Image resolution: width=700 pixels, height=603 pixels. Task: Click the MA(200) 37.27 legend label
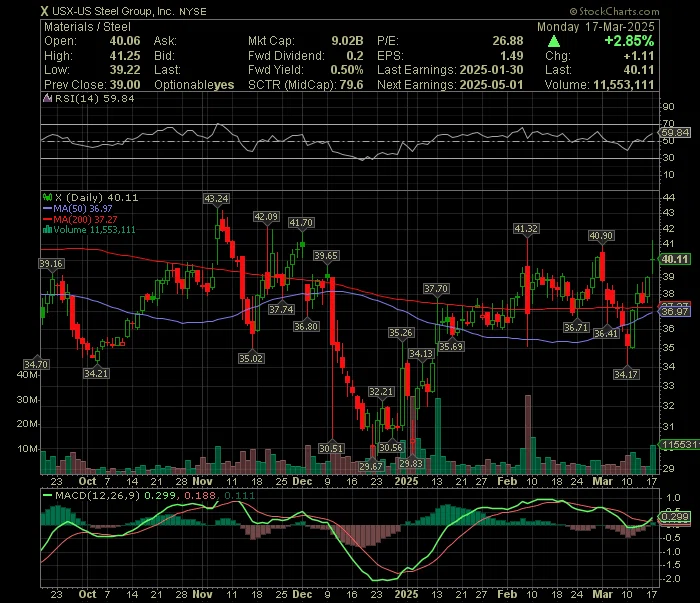[x=85, y=220]
